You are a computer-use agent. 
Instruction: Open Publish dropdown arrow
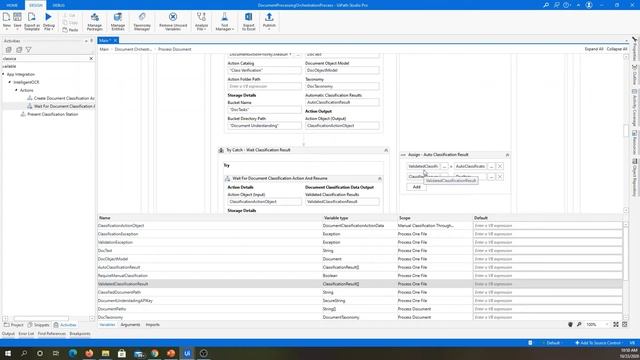(269, 29)
